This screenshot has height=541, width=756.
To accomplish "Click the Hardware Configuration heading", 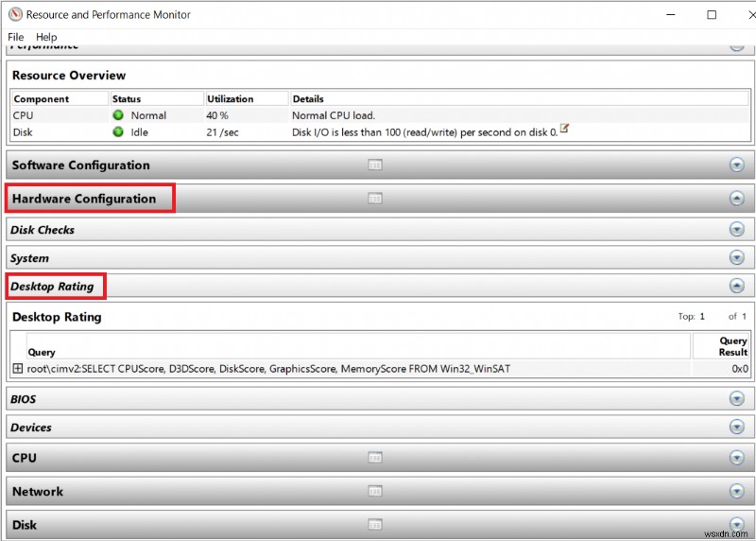I will pos(84,199).
